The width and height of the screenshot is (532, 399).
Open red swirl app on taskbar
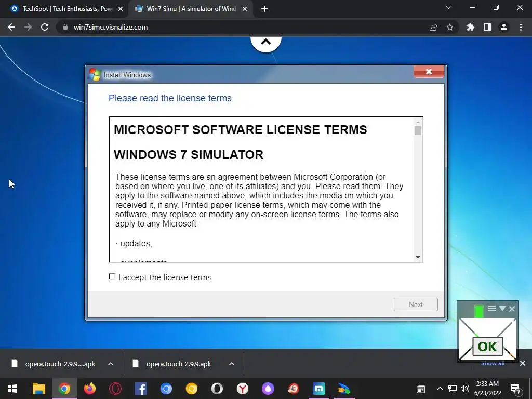[293, 389]
